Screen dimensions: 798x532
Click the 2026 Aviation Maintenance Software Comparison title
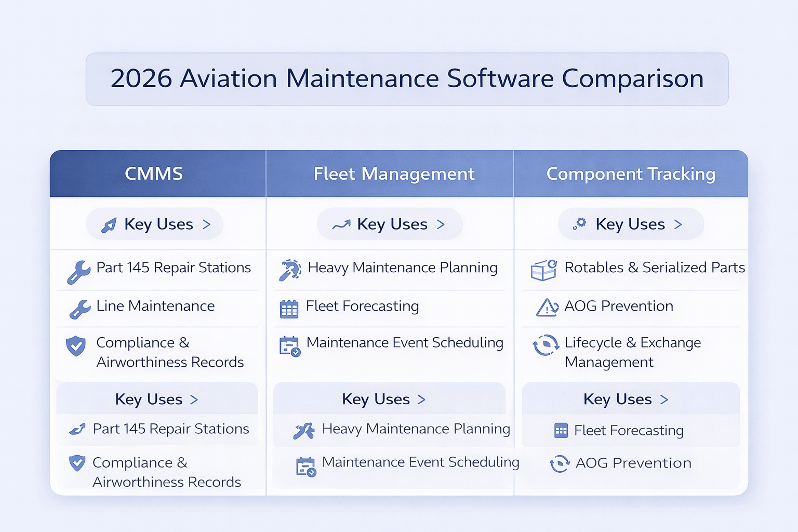[x=407, y=79]
